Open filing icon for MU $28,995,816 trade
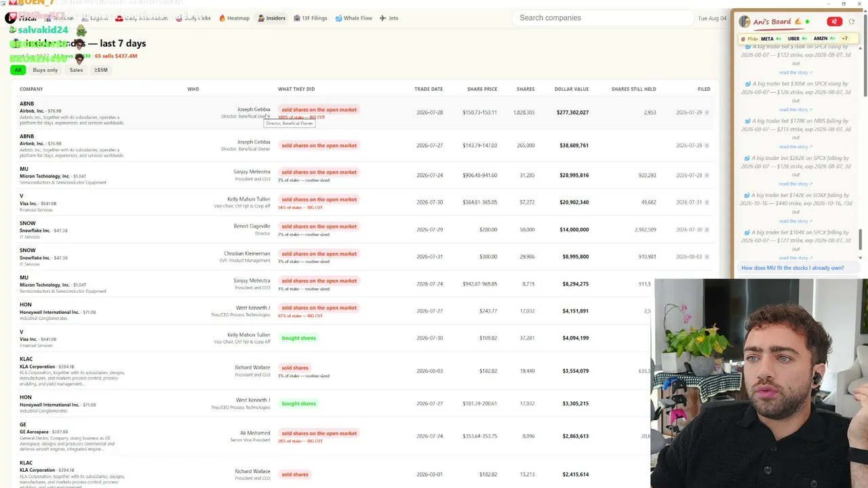Screen dimensions: 868x488 [x=707, y=175]
